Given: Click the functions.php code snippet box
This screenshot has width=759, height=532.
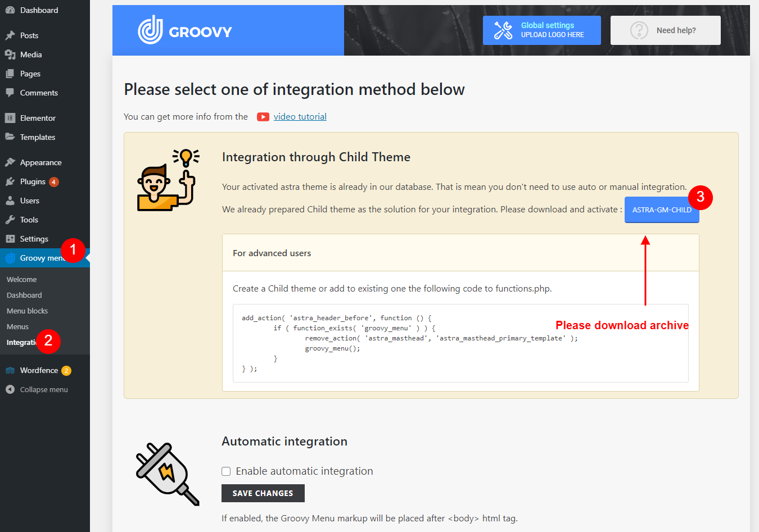Looking at the screenshot, I should pos(460,343).
